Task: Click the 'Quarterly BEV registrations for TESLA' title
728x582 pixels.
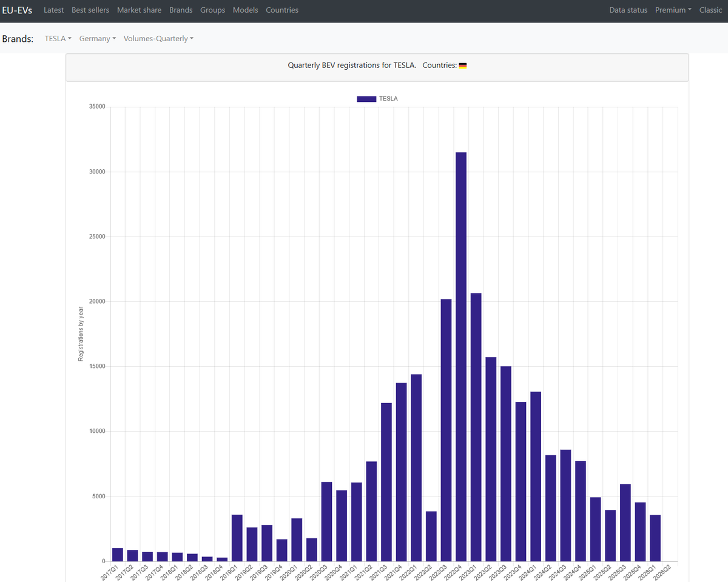Action: click(x=352, y=65)
